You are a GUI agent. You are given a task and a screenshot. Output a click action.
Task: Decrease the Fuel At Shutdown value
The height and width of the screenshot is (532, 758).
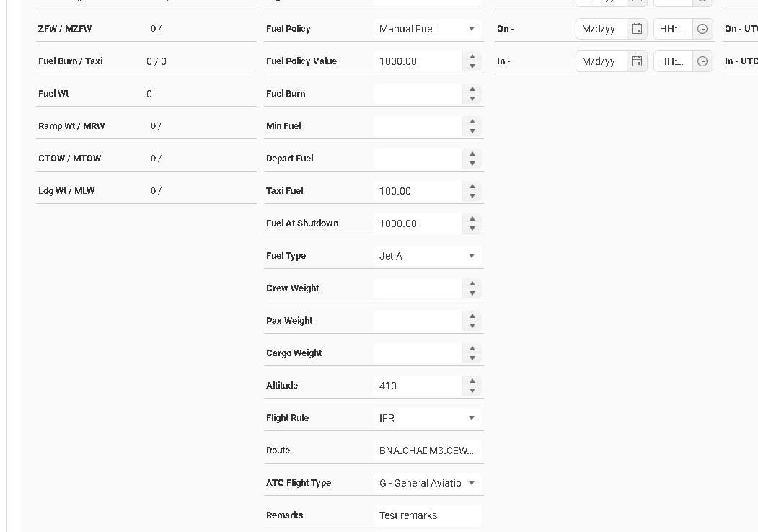[x=472, y=229]
